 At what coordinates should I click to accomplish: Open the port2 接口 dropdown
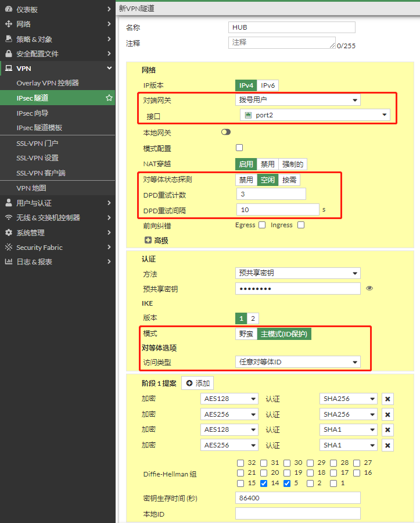[x=315, y=115]
